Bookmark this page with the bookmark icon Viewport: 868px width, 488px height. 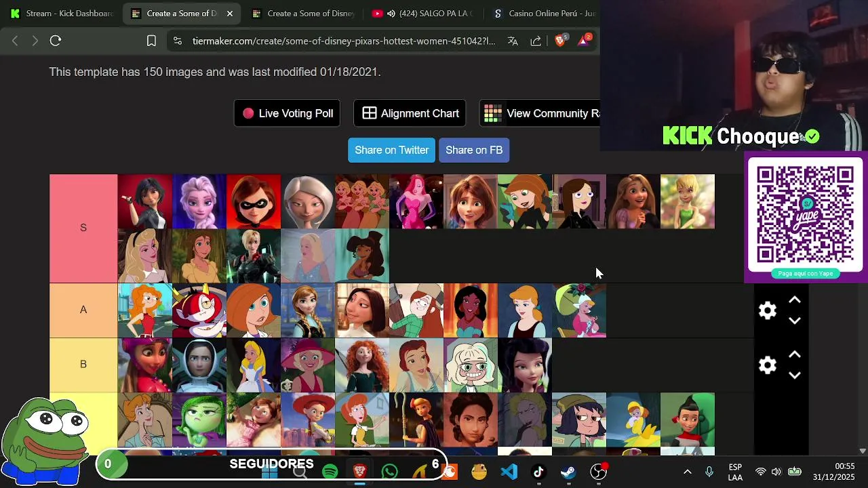pos(151,41)
